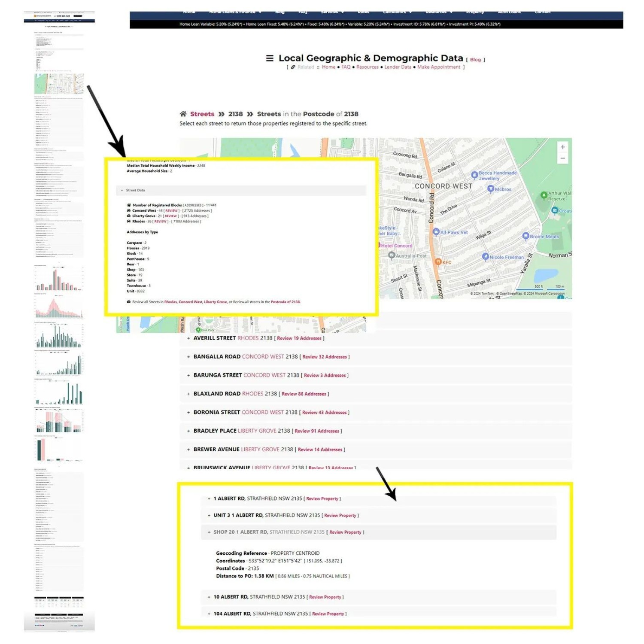The width and height of the screenshot is (644, 644).
Task: Click the KFC pin on the map
Action: pyautogui.click(x=438, y=262)
